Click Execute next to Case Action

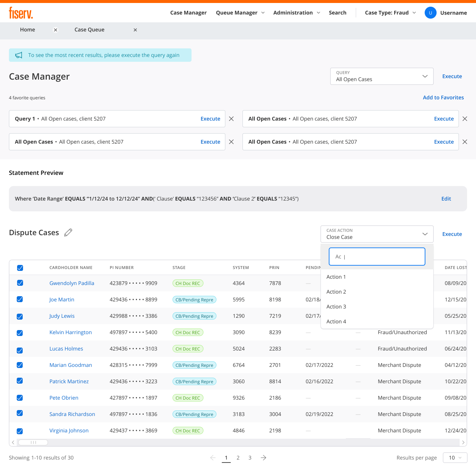pyautogui.click(x=452, y=234)
